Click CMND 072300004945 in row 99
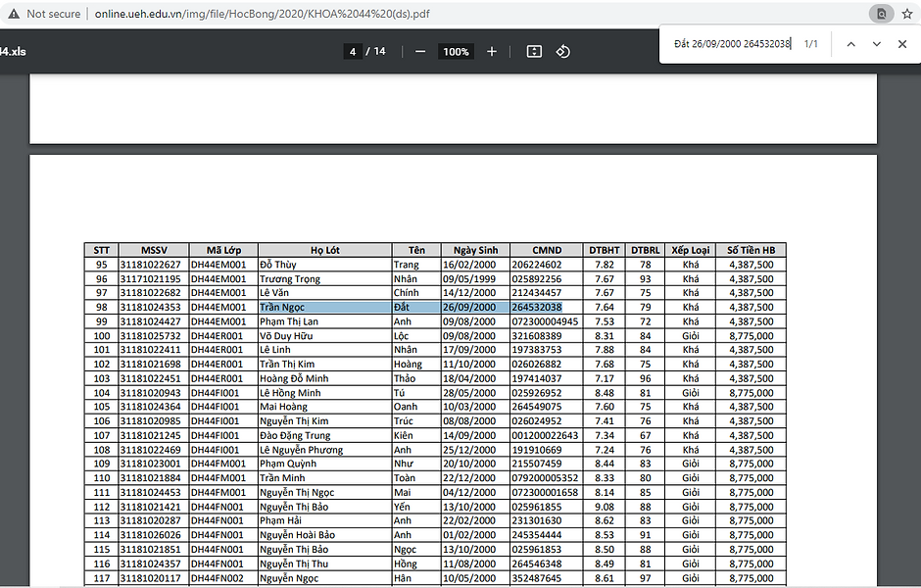921x588 pixels. pos(545,321)
